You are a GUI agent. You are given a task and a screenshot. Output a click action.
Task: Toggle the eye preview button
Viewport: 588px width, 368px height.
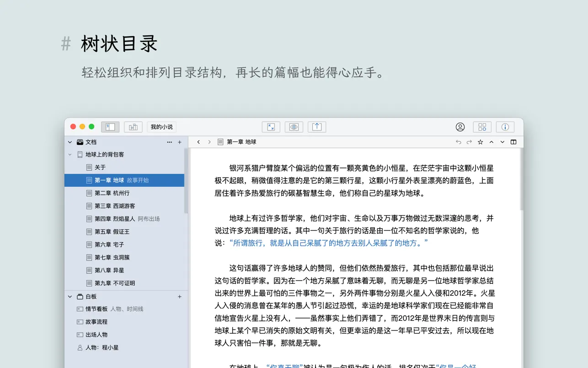294,127
